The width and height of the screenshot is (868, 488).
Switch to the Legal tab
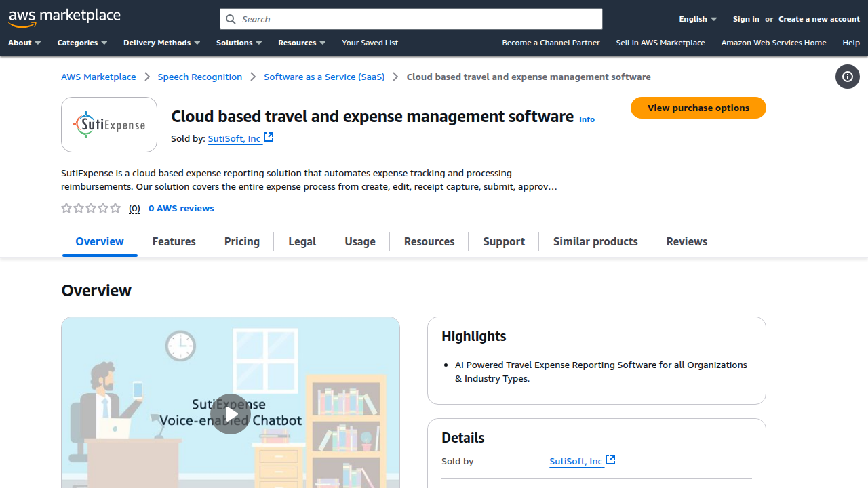point(302,241)
